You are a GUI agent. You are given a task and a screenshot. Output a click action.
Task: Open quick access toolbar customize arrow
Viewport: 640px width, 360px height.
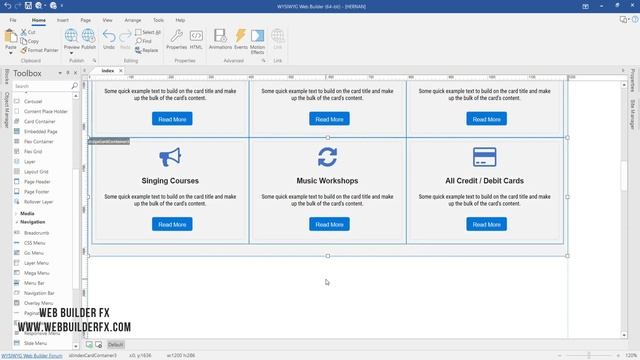click(62, 6)
